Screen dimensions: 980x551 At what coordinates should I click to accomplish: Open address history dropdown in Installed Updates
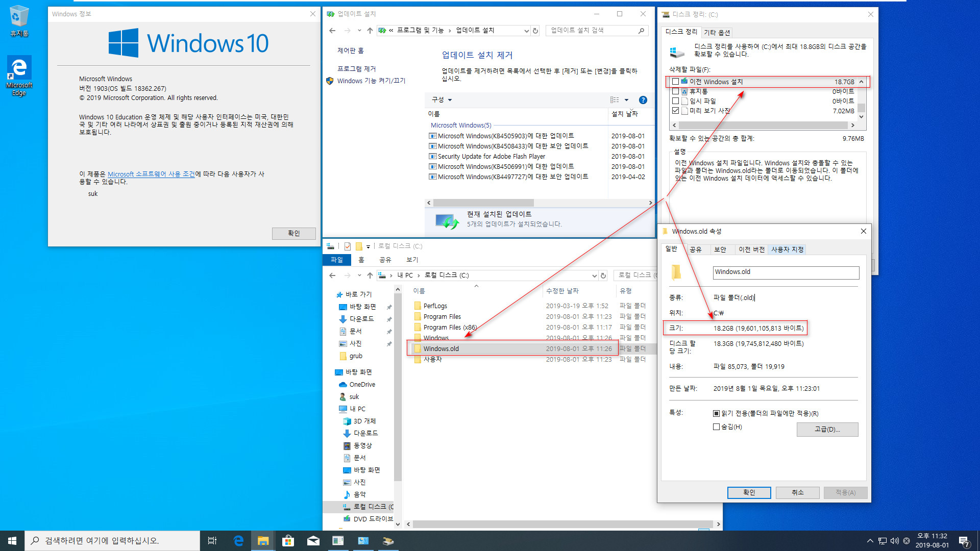[526, 31]
